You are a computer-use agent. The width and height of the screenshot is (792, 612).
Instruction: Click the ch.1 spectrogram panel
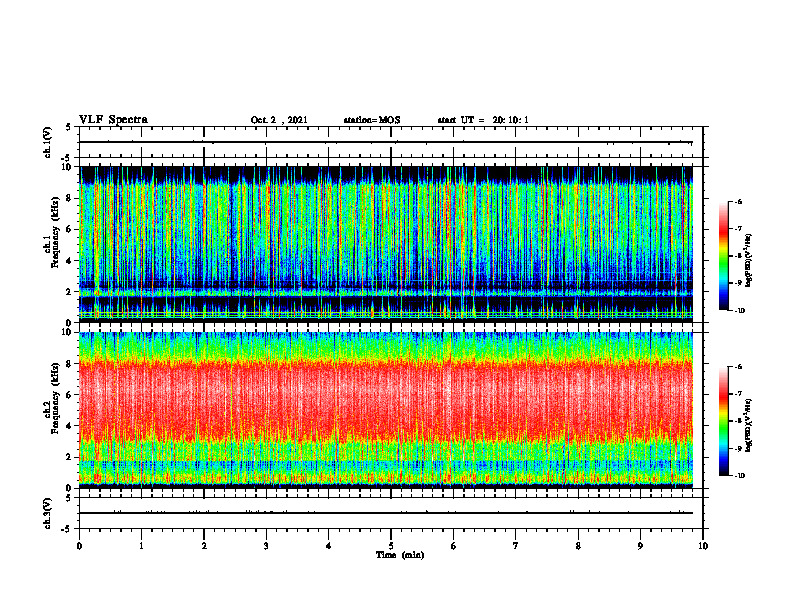point(386,244)
